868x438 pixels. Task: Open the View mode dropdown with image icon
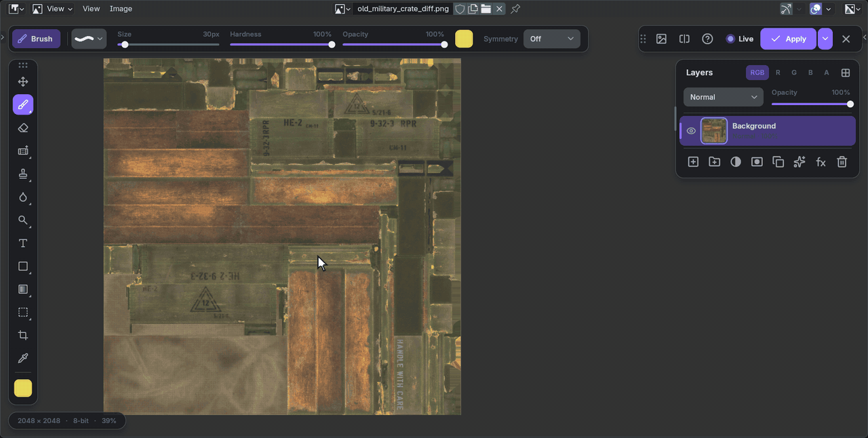tap(52, 9)
